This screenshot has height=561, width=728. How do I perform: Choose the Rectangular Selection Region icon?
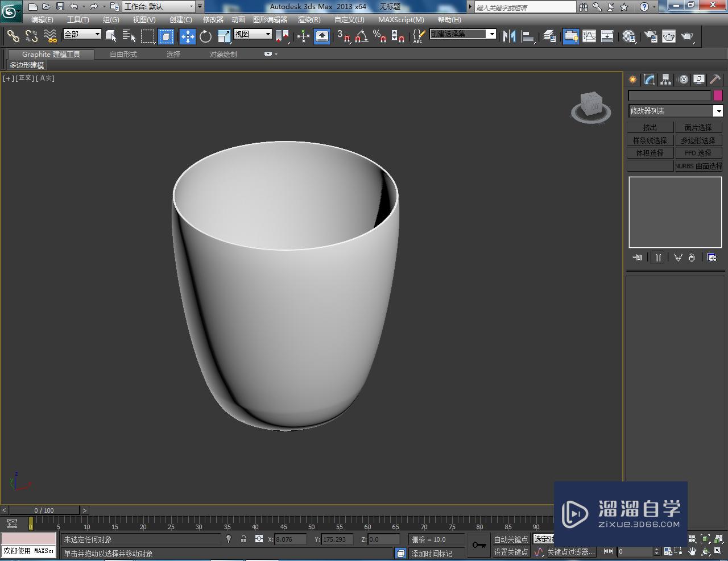click(147, 36)
